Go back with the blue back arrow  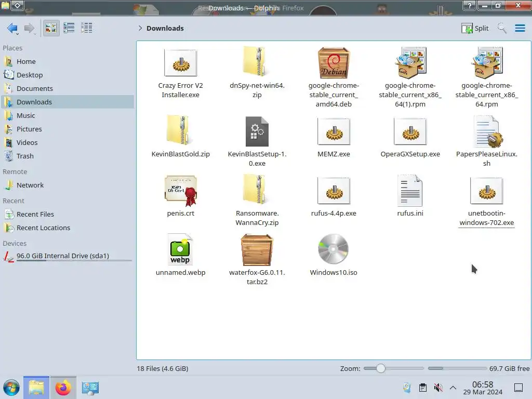click(12, 28)
